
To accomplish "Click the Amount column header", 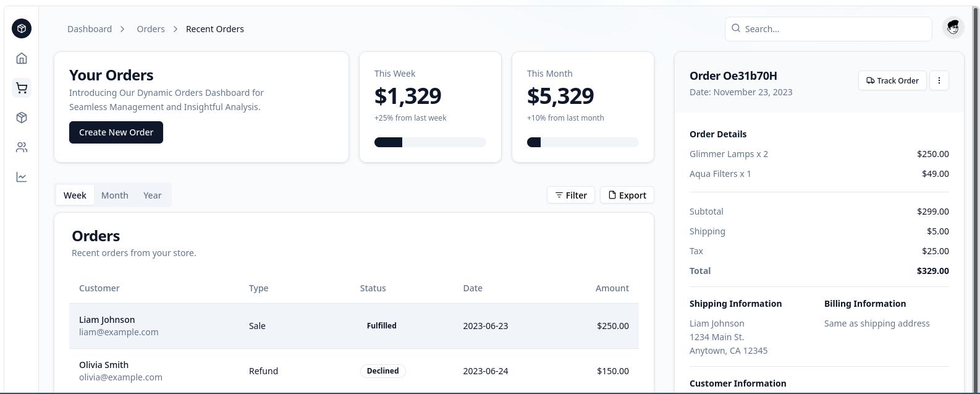I will 612,288.
